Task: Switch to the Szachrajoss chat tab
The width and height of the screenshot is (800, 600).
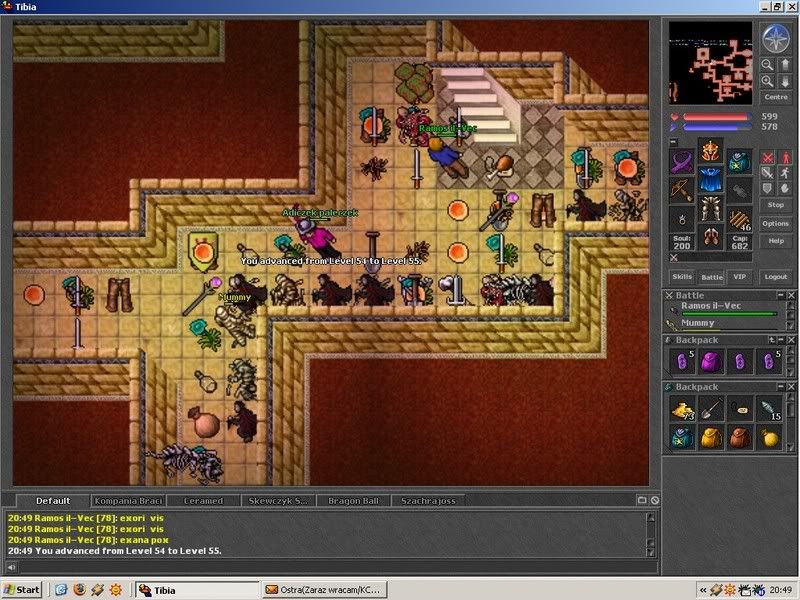Action: point(428,501)
